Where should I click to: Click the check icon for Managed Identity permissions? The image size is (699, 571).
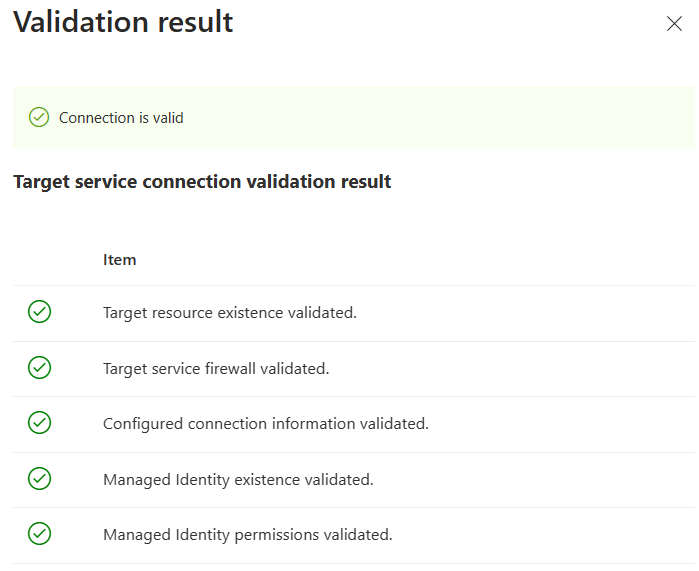[39, 535]
